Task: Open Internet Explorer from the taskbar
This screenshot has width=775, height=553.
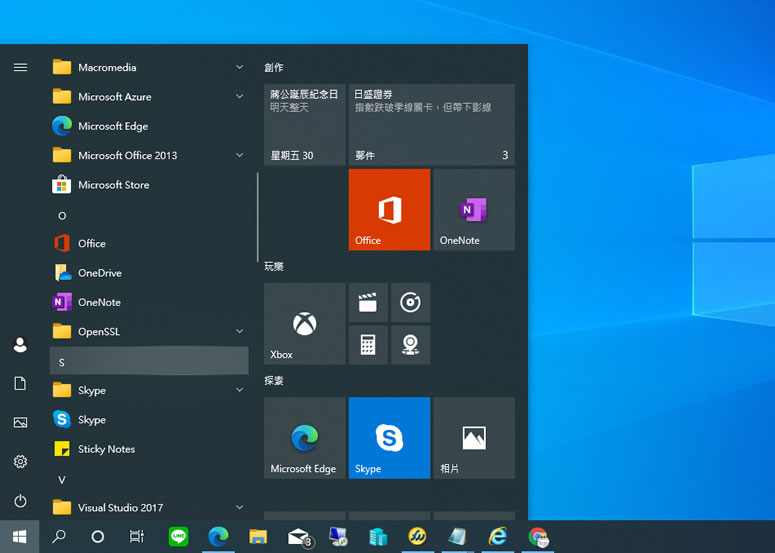Action: click(x=498, y=537)
